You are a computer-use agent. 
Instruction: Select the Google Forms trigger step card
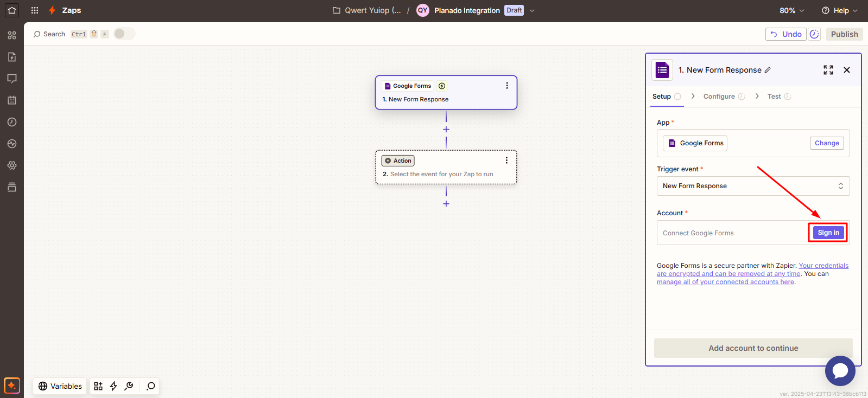click(446, 93)
